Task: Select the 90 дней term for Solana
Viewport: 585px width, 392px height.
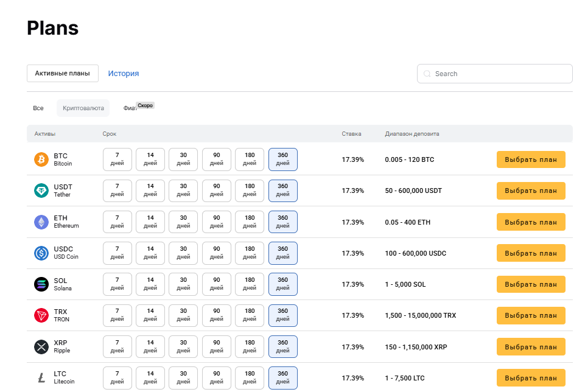Action: pos(216,284)
